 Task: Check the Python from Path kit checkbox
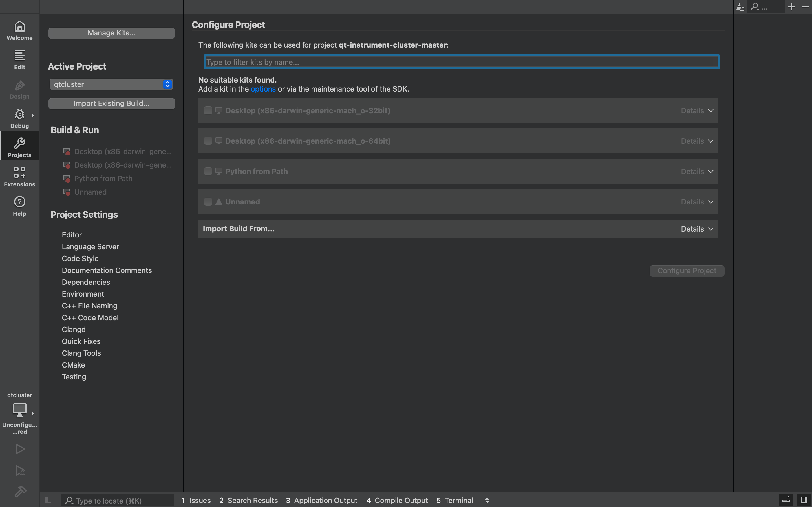coord(208,171)
